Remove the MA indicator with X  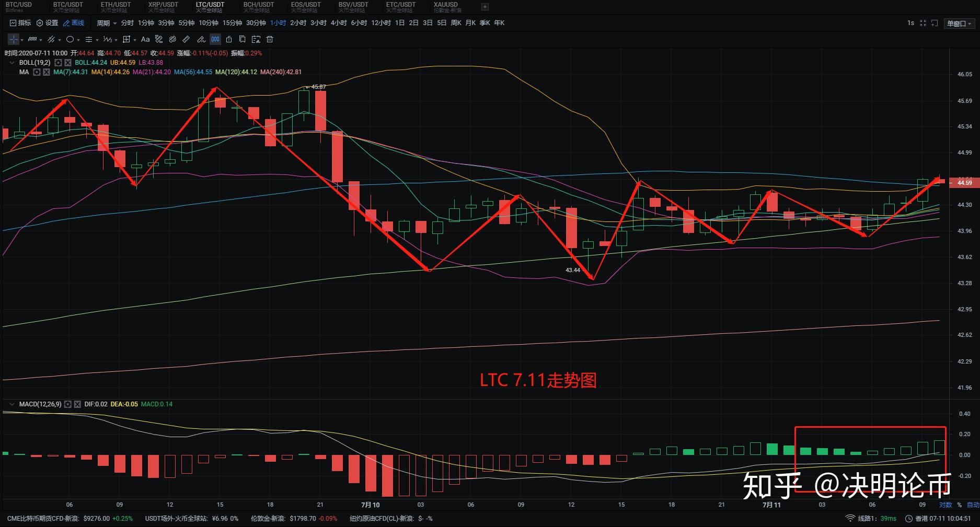click(x=47, y=72)
